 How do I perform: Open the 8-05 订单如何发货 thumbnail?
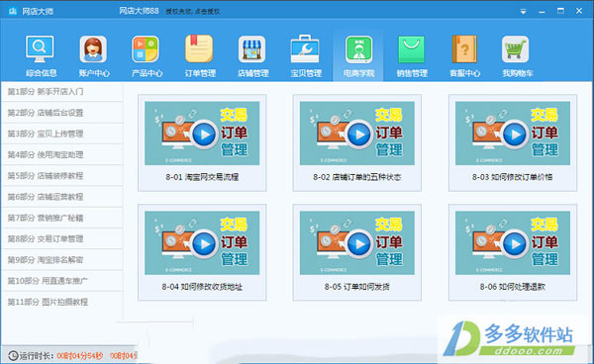coord(356,243)
